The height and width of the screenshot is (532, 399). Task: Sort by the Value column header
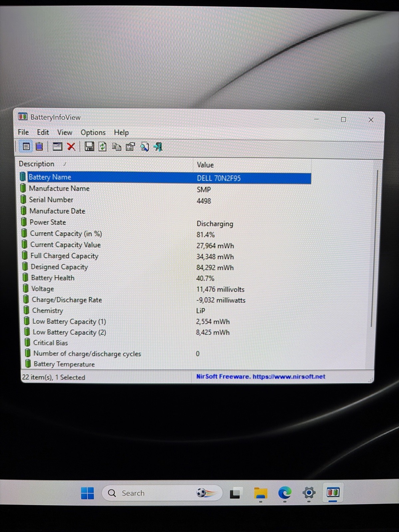click(x=252, y=165)
